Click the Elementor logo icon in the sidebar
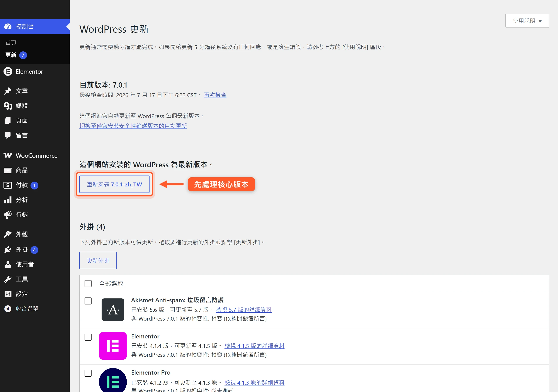558x392 pixels. 8,72
